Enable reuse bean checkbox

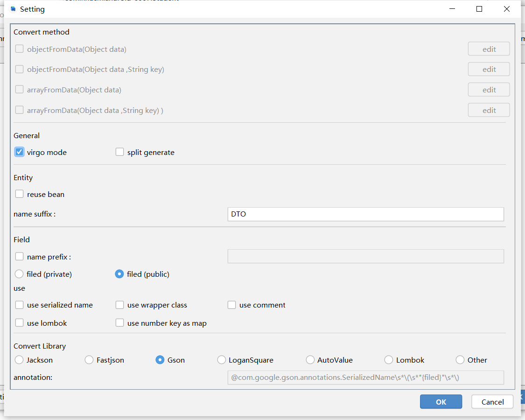click(x=20, y=194)
